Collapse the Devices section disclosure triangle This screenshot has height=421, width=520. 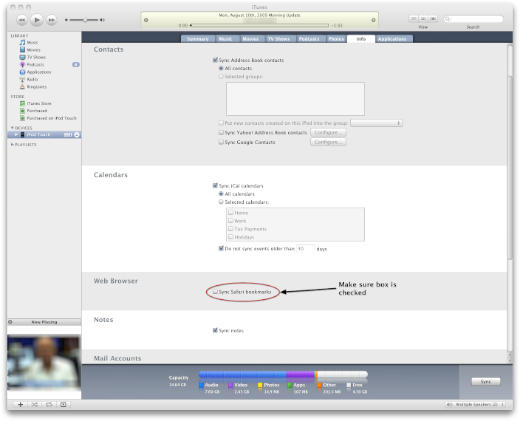coord(12,128)
